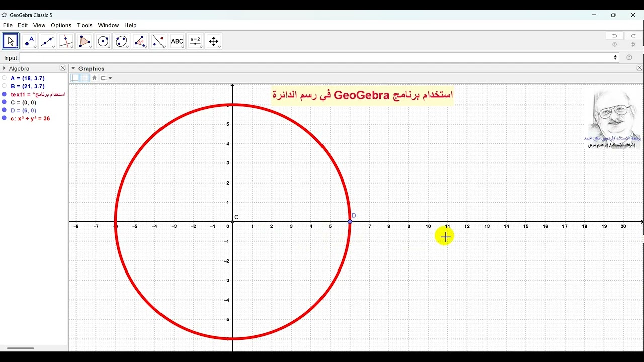Hide point D via blue dot
644x362 pixels.
click(4, 110)
